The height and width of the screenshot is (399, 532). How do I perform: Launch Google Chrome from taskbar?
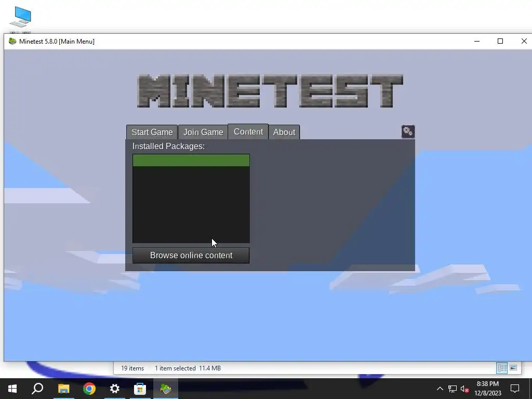point(89,389)
